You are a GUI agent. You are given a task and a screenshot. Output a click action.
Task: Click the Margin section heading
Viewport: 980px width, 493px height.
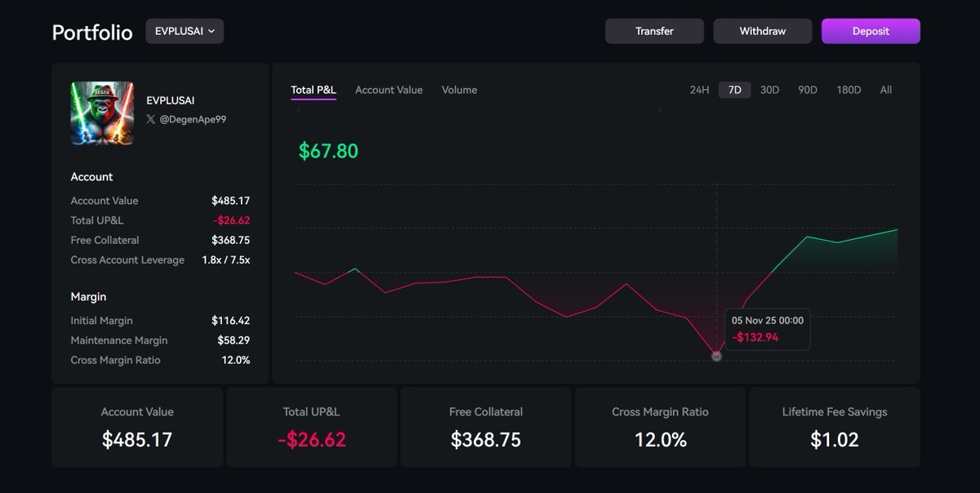[88, 296]
